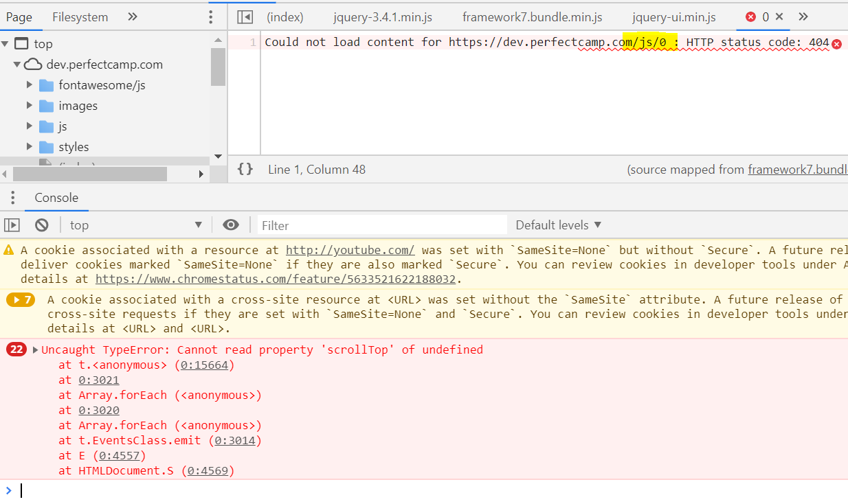Click the top frame icon in tree
848x504 pixels.
click(x=21, y=44)
